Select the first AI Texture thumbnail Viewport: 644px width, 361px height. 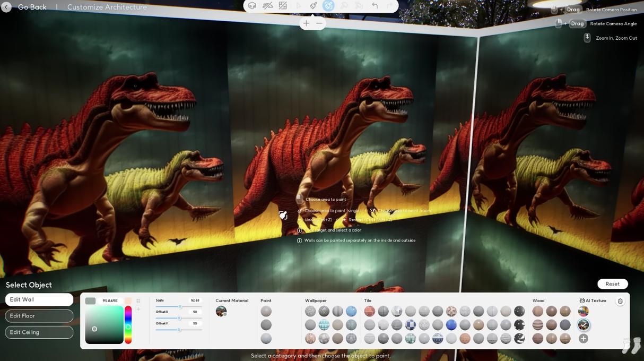[x=584, y=311]
